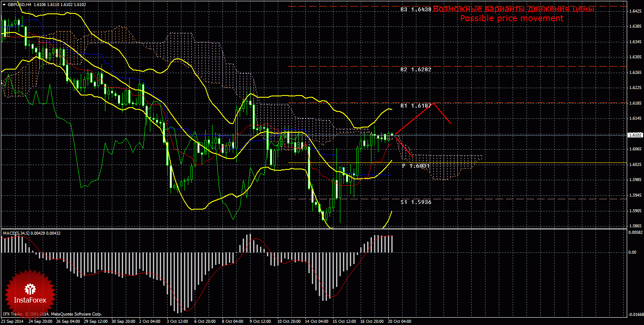
Task: Click the P 1.6031 pivot label
Action: 416,166
